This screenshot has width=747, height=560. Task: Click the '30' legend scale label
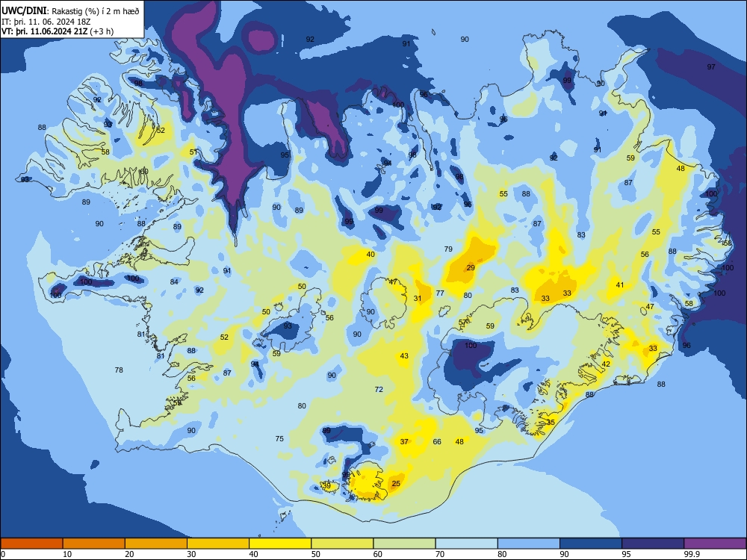click(x=191, y=554)
